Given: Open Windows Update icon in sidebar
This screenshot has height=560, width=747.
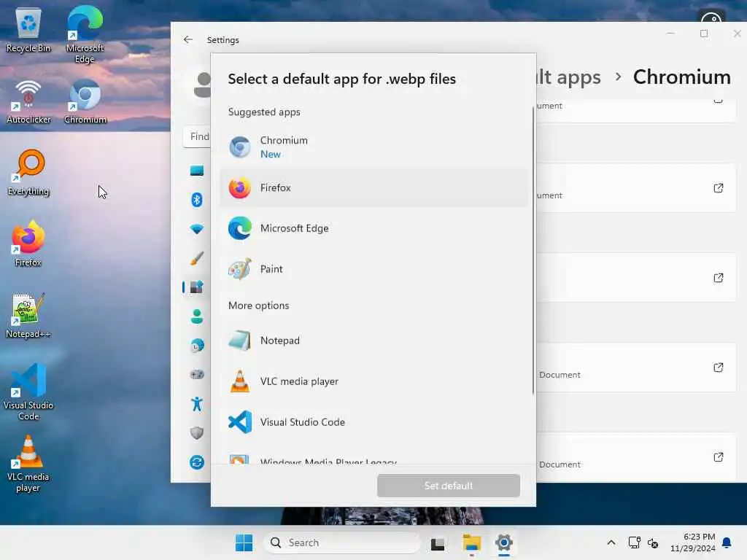Looking at the screenshot, I should [x=197, y=462].
